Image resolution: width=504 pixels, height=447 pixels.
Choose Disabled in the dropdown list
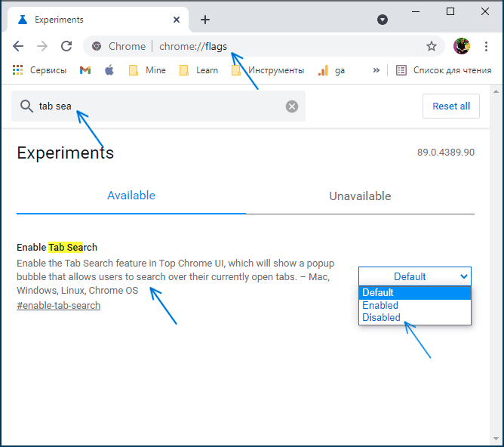click(x=415, y=317)
